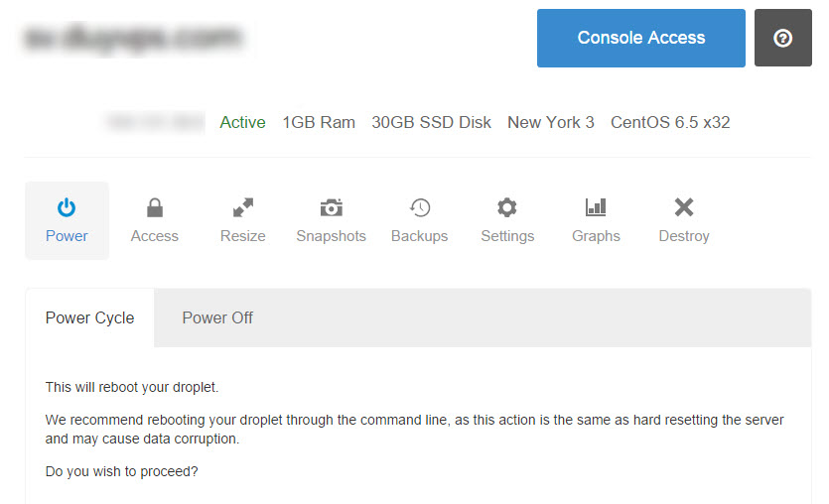Switch to the Power Off tab
This screenshot has width=829, height=504.
point(217,318)
